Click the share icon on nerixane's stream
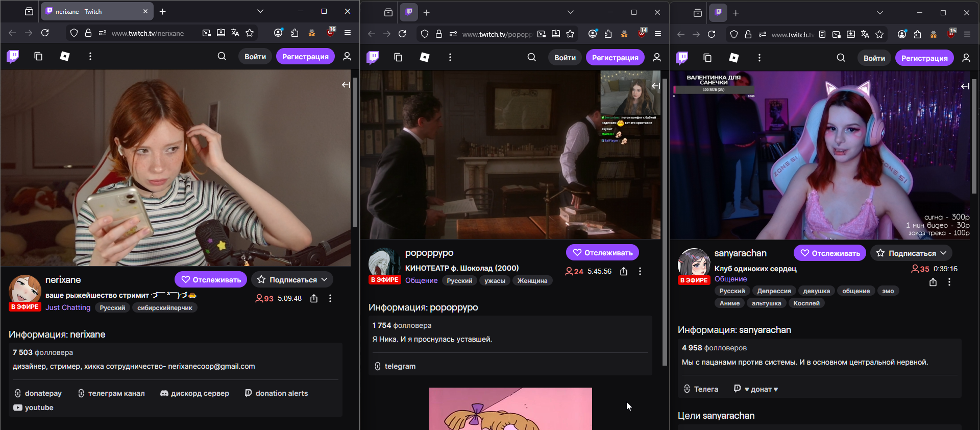The image size is (980, 430). click(314, 298)
